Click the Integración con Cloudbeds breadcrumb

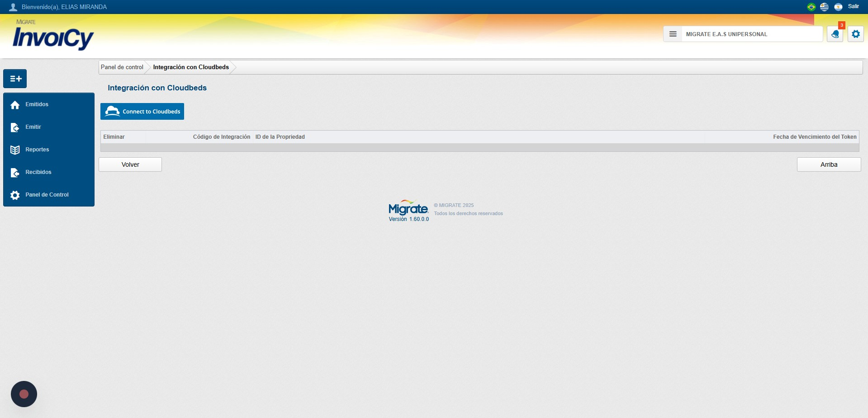click(191, 67)
